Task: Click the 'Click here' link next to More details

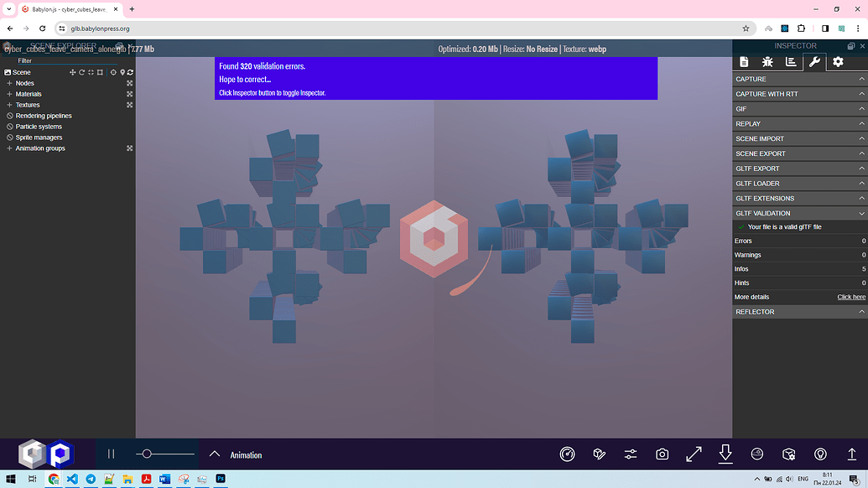Action: [x=851, y=297]
